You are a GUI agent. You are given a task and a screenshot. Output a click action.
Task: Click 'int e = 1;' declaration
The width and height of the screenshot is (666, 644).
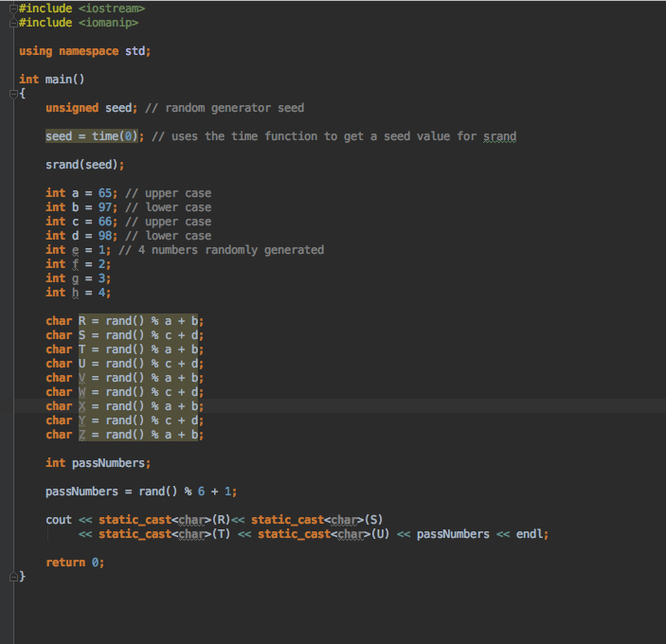click(x=78, y=250)
